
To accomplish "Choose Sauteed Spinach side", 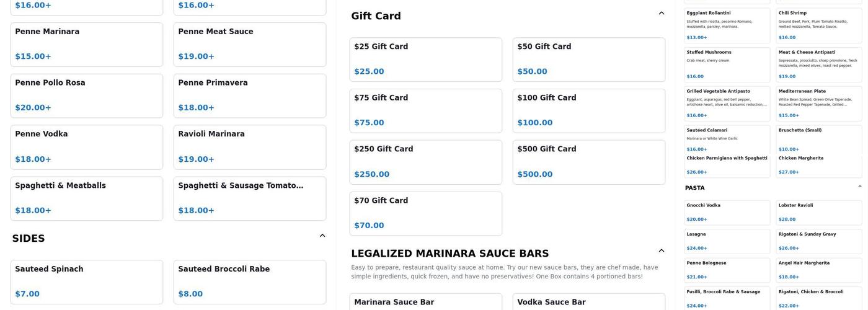I will (87, 282).
